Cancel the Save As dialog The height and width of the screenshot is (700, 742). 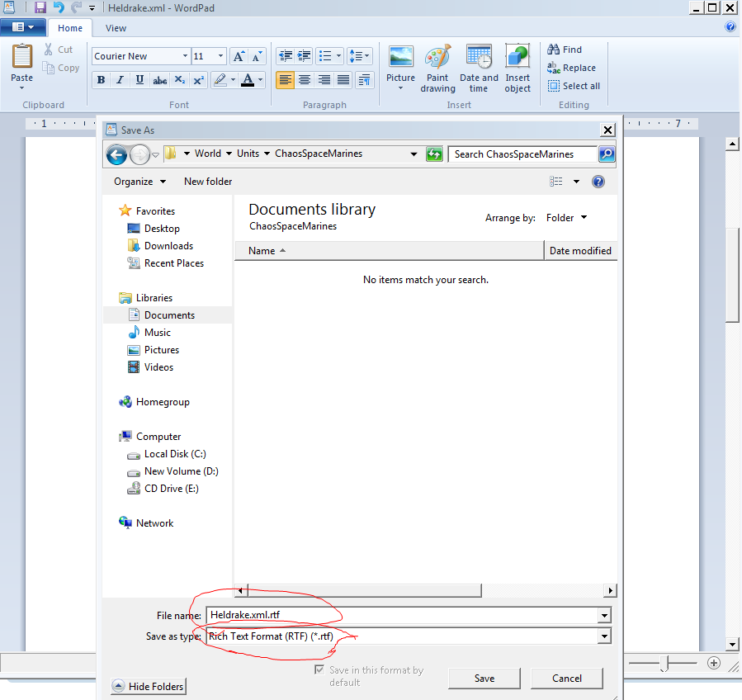566,679
